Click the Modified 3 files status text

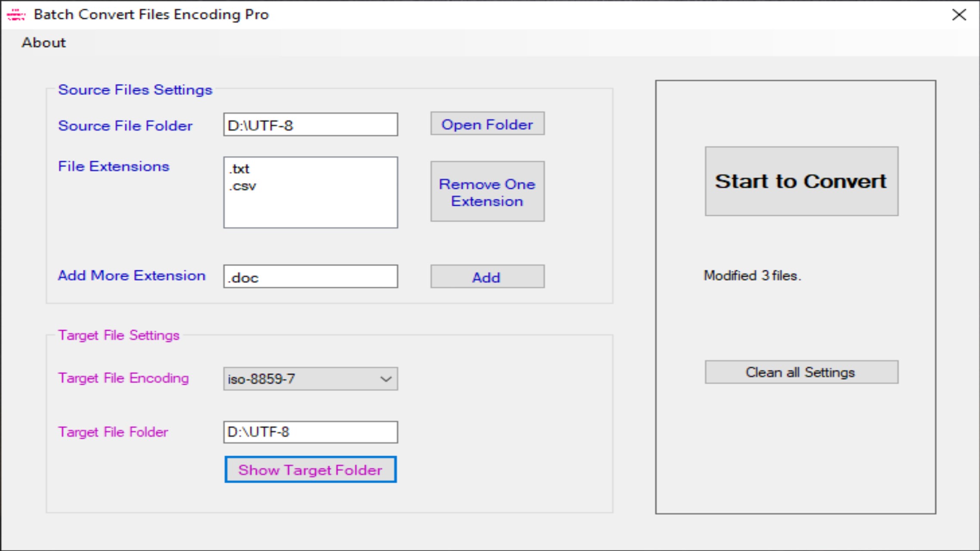pos(752,275)
